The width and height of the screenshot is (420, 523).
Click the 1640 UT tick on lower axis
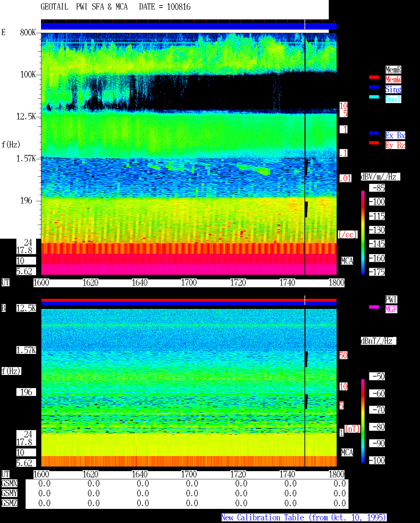click(x=139, y=474)
